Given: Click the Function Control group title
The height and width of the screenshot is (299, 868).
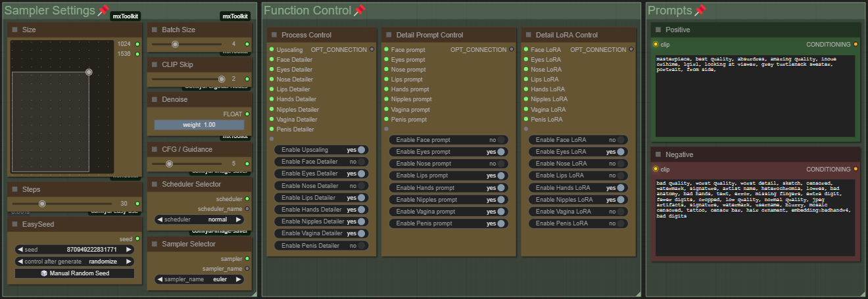Looking at the screenshot, I should tap(307, 11).
